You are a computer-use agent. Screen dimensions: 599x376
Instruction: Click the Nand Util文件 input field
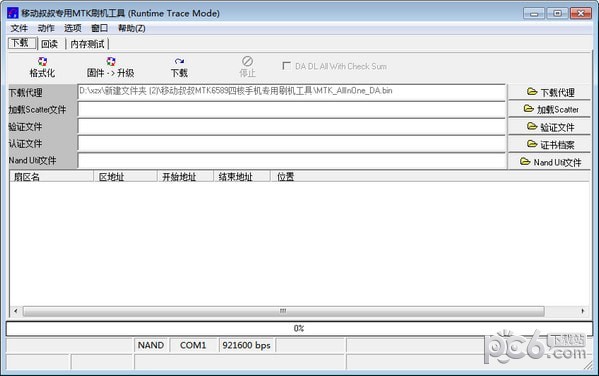[291, 161]
